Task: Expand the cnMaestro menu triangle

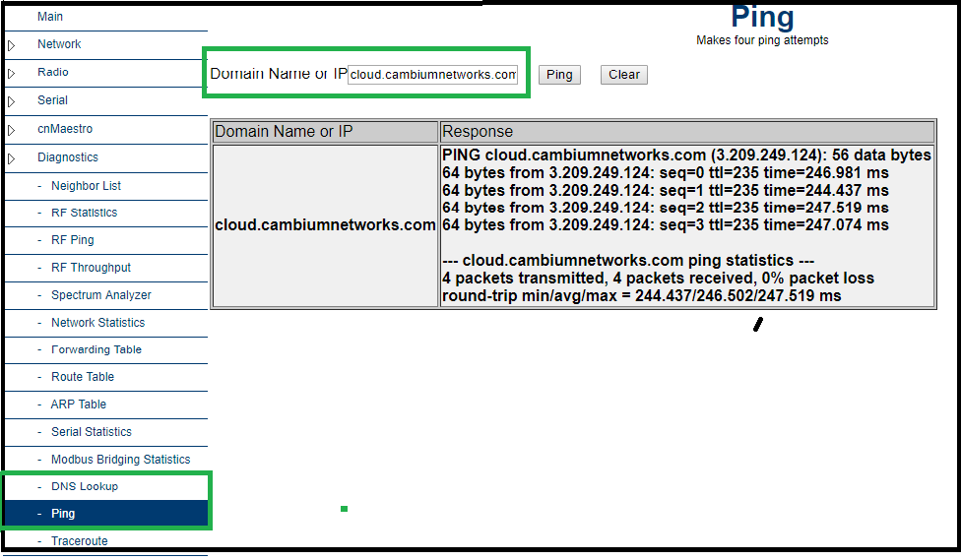Action: click(11, 130)
